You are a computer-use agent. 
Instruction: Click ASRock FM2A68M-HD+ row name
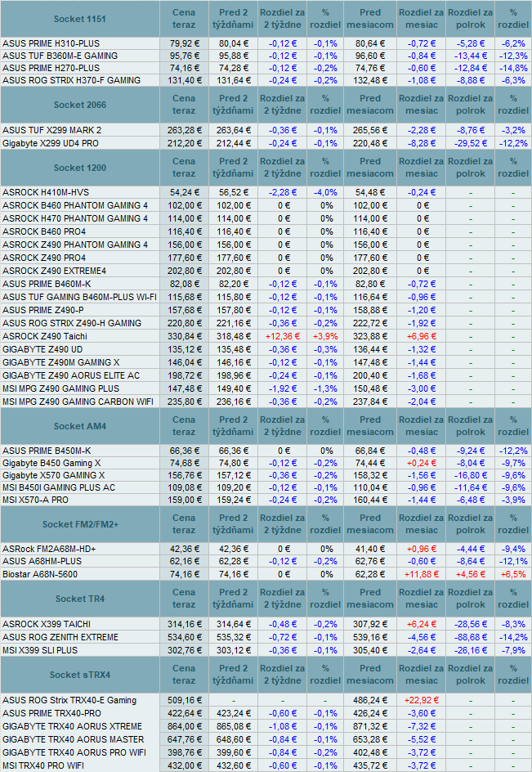(x=49, y=549)
